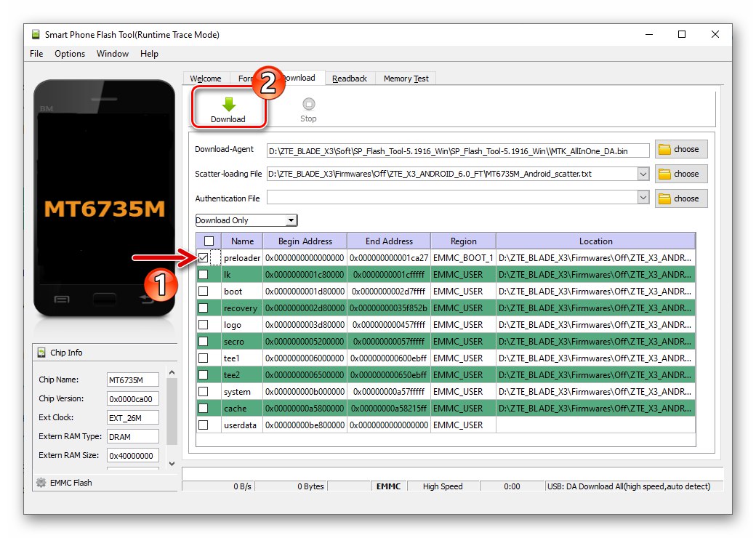Click the EMMC status bar entry
The width and height of the screenshot is (756, 538).
(x=389, y=486)
